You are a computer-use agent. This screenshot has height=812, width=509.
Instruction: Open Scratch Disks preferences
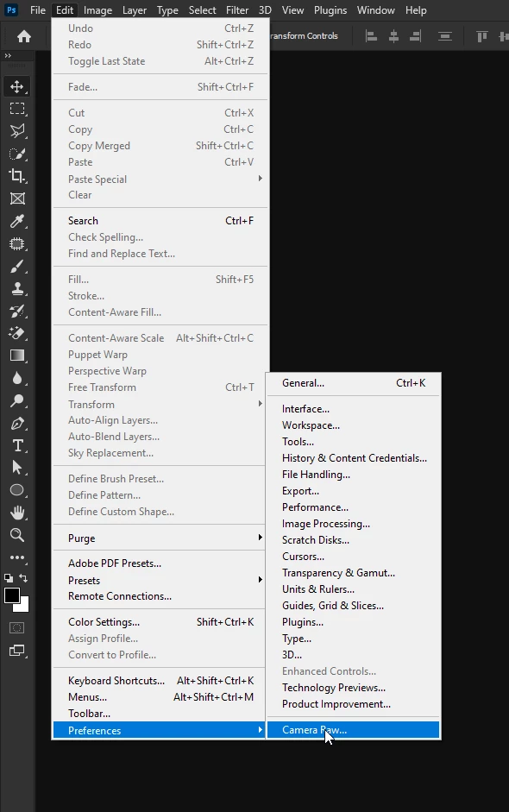(x=353, y=540)
